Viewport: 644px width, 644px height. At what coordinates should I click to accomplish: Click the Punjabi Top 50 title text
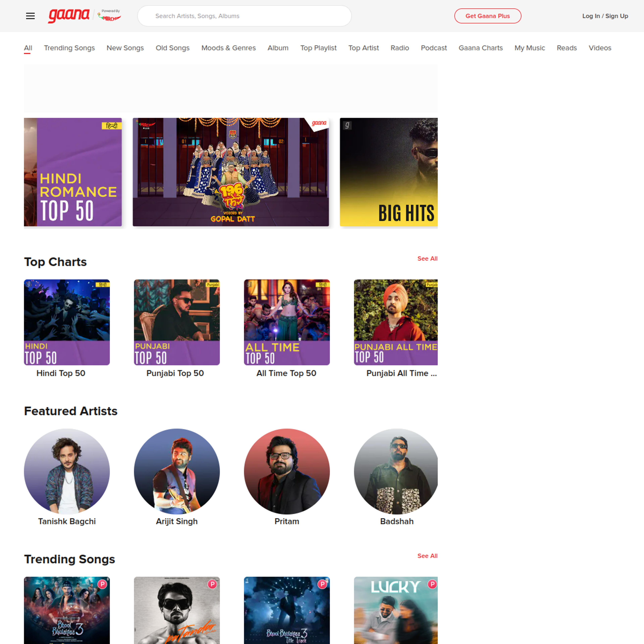[x=175, y=373]
